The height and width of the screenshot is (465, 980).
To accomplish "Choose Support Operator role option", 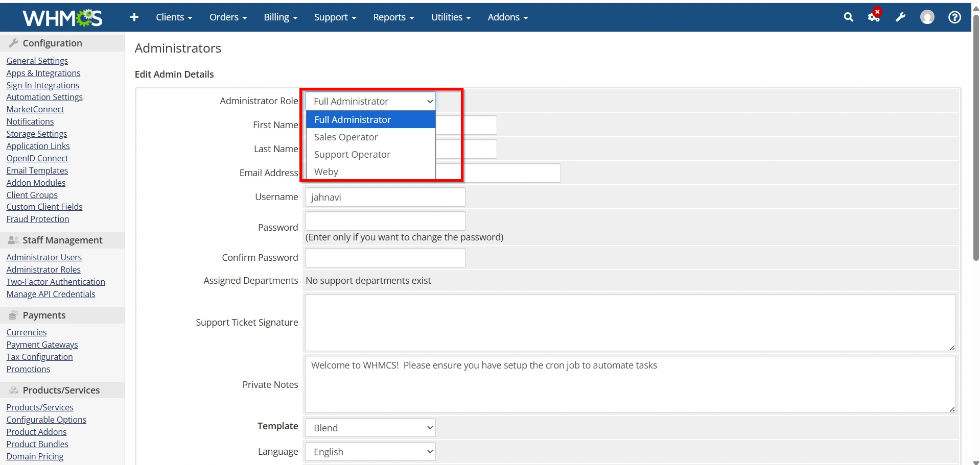I will point(370,154).
